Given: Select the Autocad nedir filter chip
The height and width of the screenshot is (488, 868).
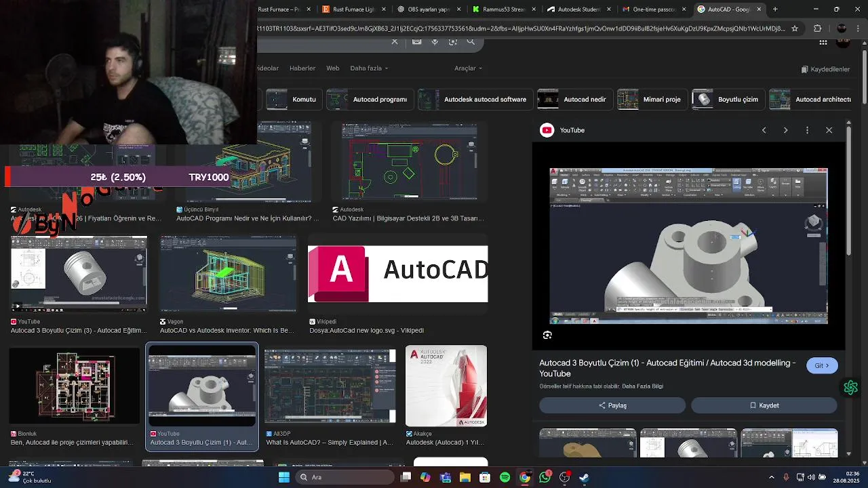Looking at the screenshot, I should click(x=574, y=100).
